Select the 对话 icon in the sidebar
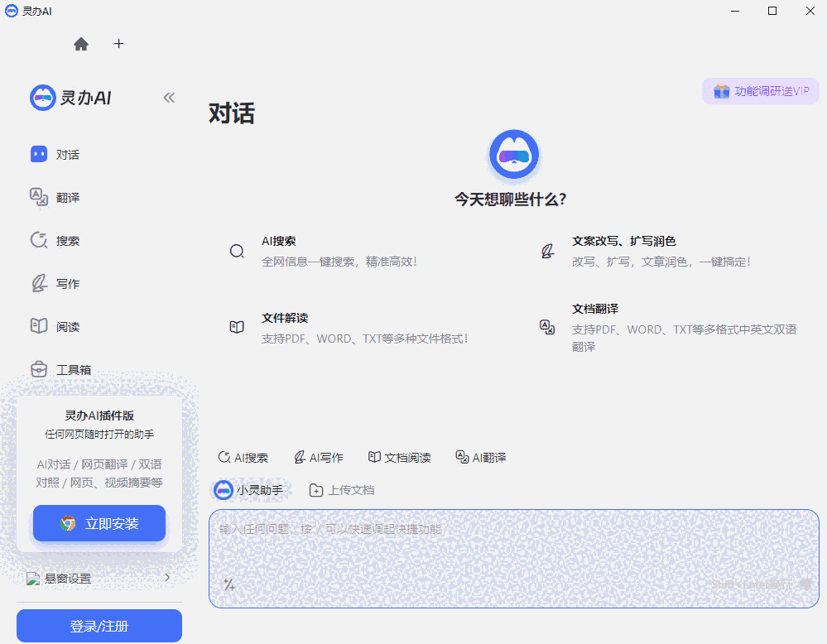Screen dimensions: 827x644 tap(38, 154)
